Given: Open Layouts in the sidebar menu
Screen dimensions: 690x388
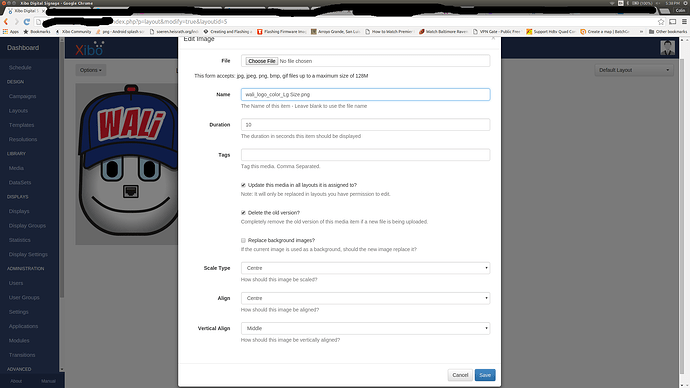Looking at the screenshot, I should pos(18,111).
